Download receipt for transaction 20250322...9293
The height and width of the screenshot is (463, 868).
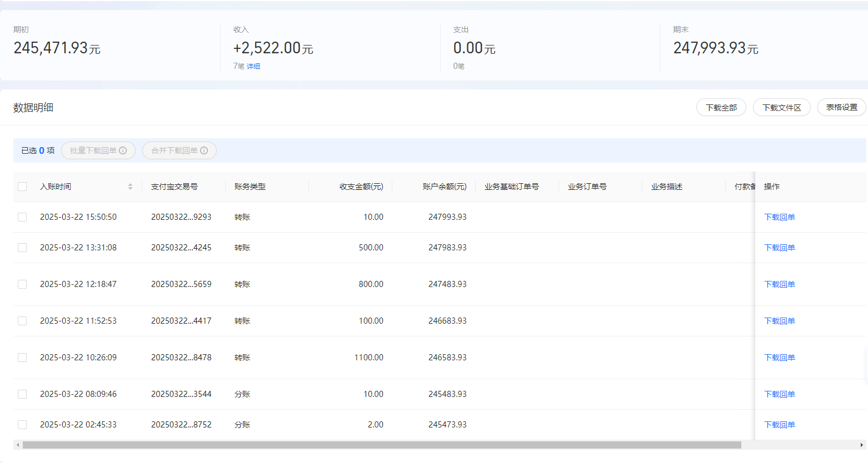[x=780, y=217]
